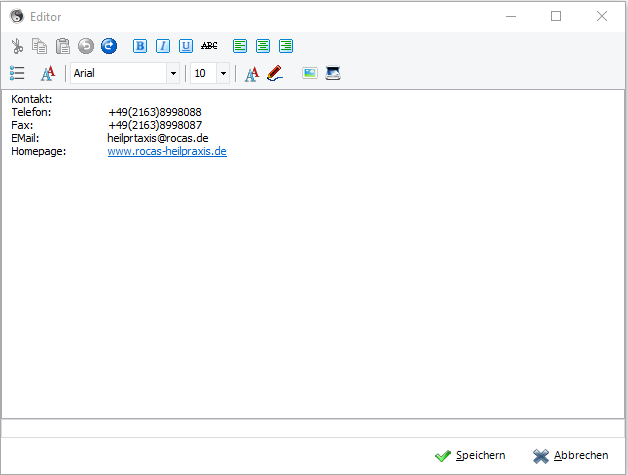Click fax number +49(2163)8998087

[x=155, y=125]
